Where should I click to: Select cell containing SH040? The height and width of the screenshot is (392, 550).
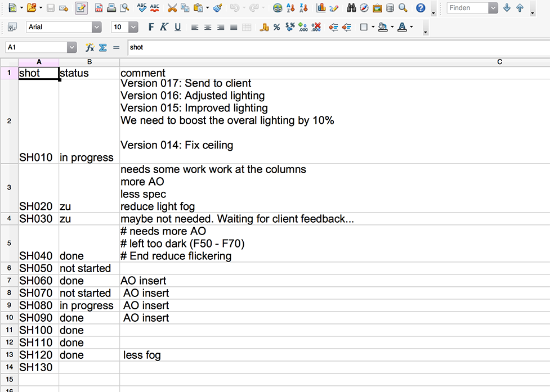pyautogui.click(x=38, y=256)
